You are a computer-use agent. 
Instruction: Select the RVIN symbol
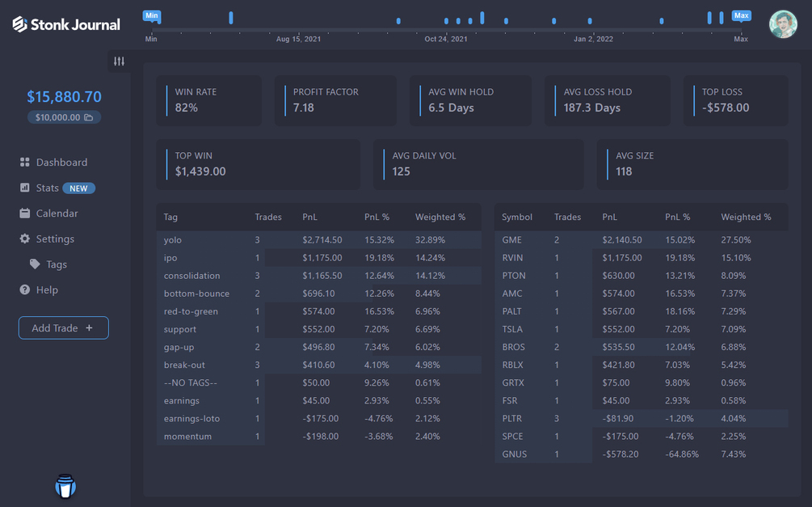[512, 258]
